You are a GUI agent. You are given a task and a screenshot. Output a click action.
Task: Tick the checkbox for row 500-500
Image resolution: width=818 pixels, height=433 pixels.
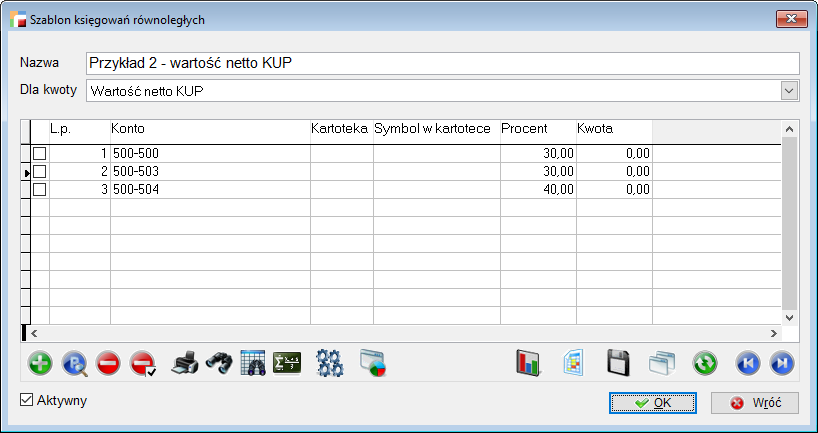40,154
